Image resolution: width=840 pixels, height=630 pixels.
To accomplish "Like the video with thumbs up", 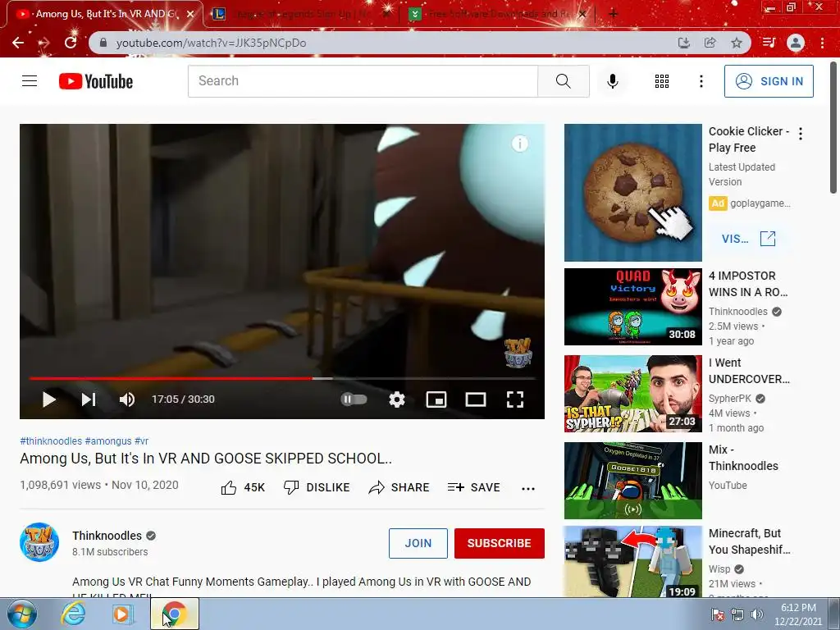I will click(243, 487).
